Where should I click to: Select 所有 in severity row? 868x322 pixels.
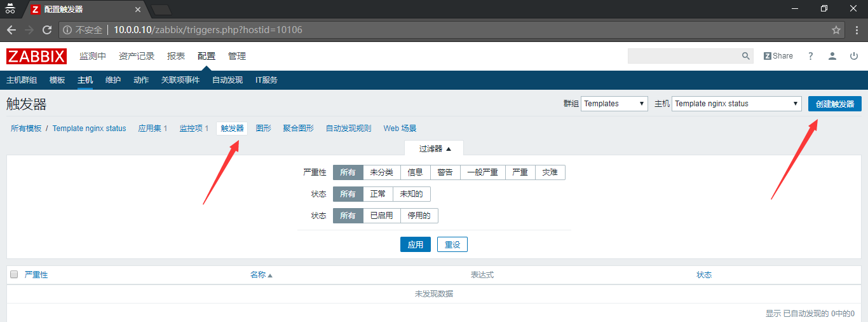pos(348,172)
